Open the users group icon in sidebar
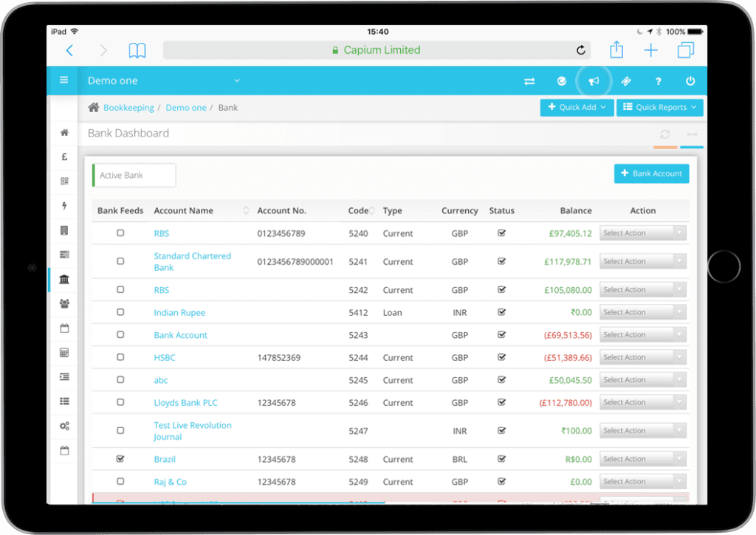This screenshot has height=535, width=756. coord(64,303)
